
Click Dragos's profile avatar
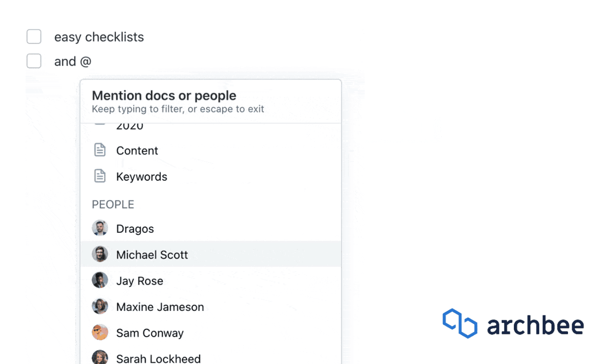100,228
